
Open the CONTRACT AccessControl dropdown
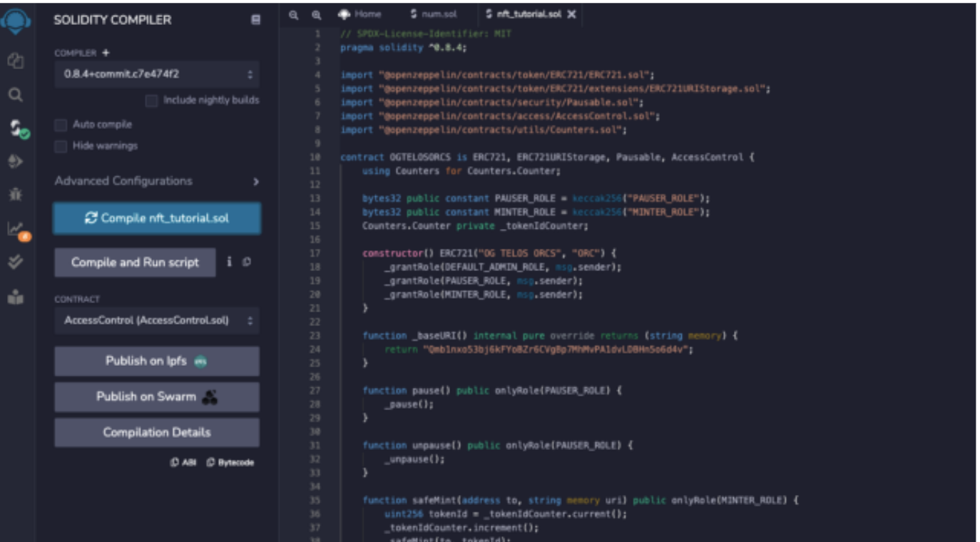pos(157,321)
